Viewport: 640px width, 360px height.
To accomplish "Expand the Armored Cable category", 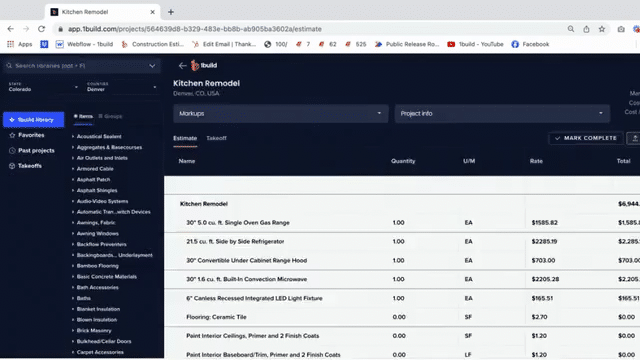I will (93, 169).
